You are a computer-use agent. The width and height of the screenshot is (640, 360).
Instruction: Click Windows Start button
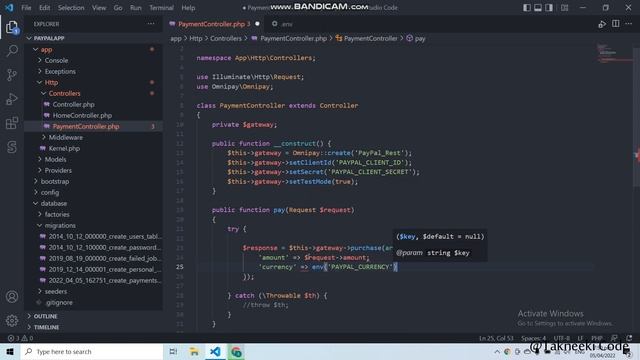[10, 351]
